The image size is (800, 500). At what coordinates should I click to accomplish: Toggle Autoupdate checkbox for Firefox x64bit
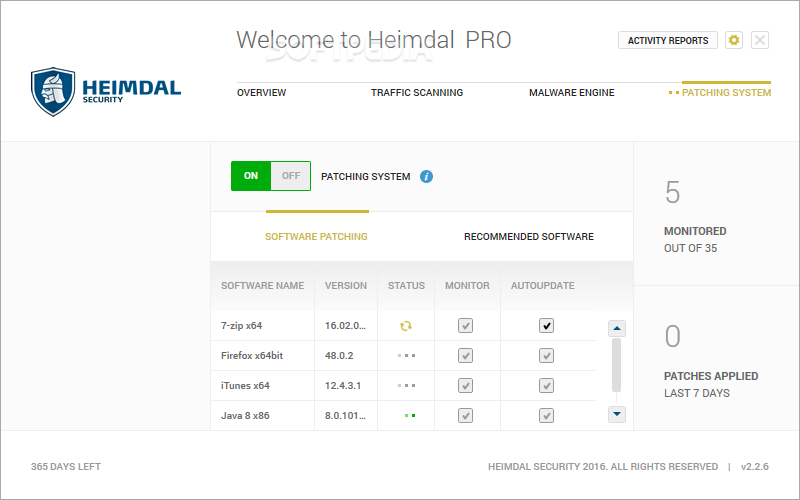(x=546, y=356)
